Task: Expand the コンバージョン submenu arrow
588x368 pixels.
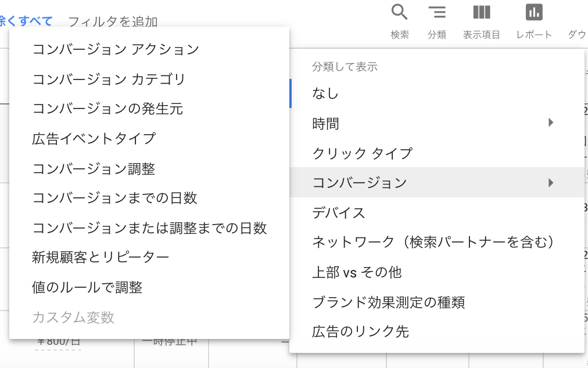Action: (x=550, y=182)
